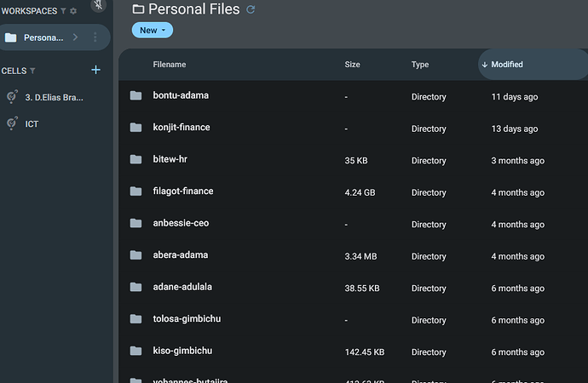Sort by Filename column
This screenshot has width=588, height=383.
tap(169, 65)
